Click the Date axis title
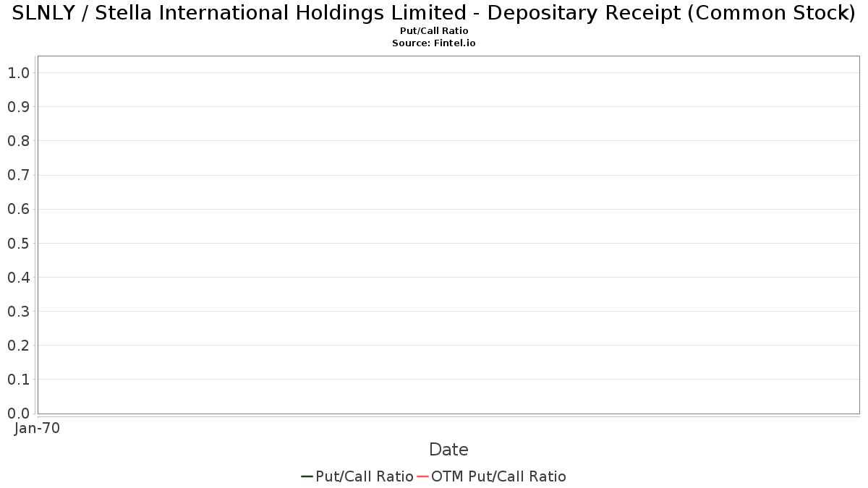868x488 pixels. (448, 450)
